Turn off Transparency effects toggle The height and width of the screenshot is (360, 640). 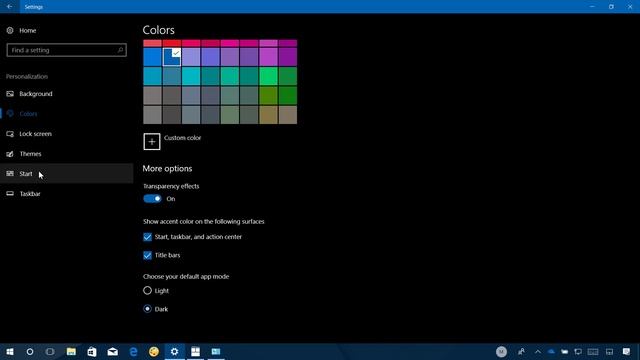click(153, 199)
